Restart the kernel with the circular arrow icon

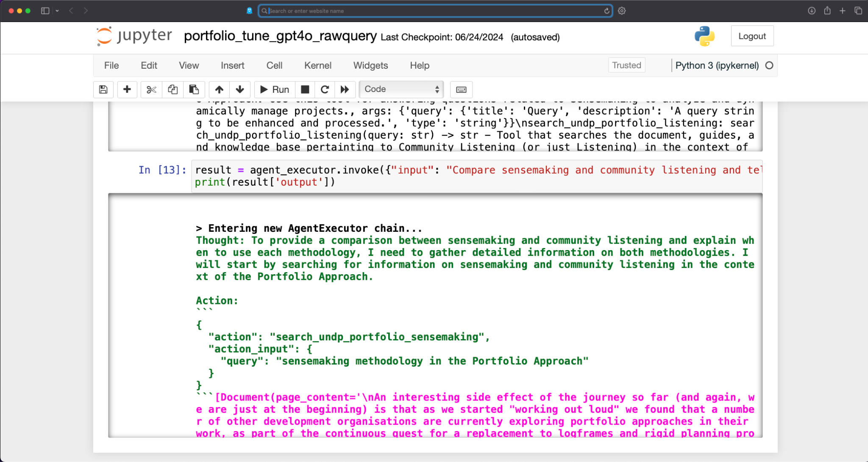tap(325, 89)
